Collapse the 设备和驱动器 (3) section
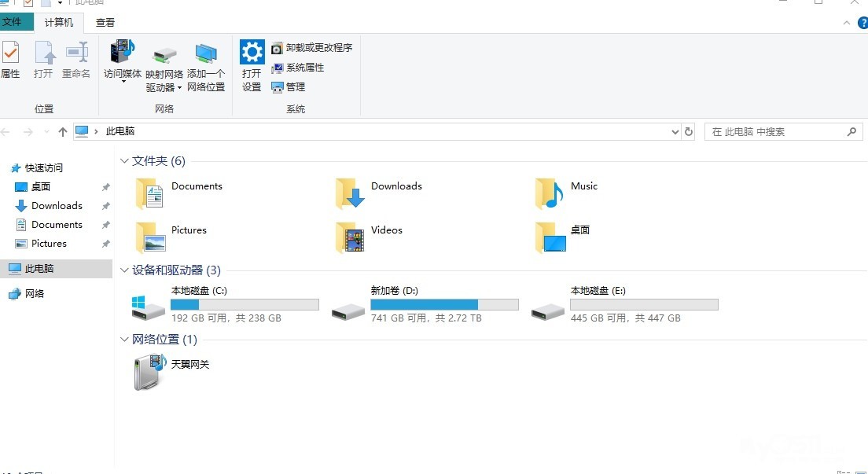The width and height of the screenshot is (868, 474). pos(124,270)
